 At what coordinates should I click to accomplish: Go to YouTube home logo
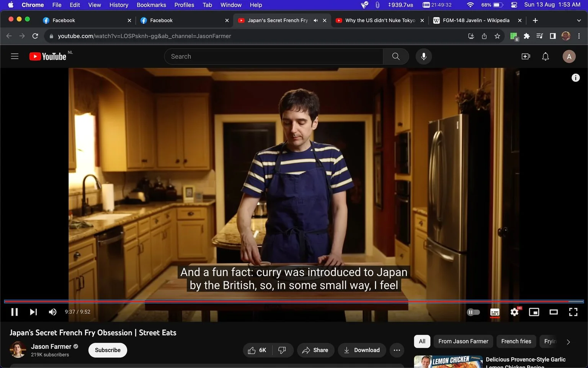[48, 56]
